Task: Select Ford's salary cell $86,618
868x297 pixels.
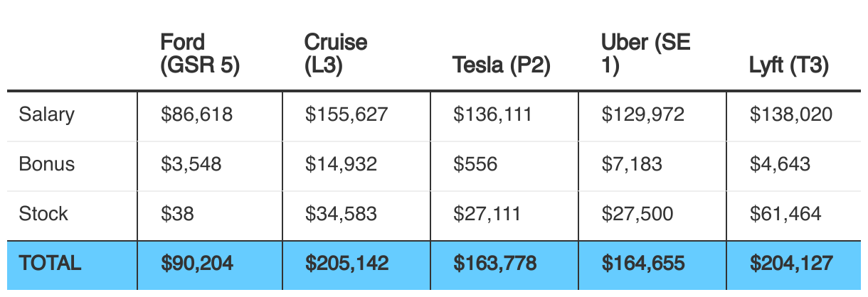Action: coord(196,114)
